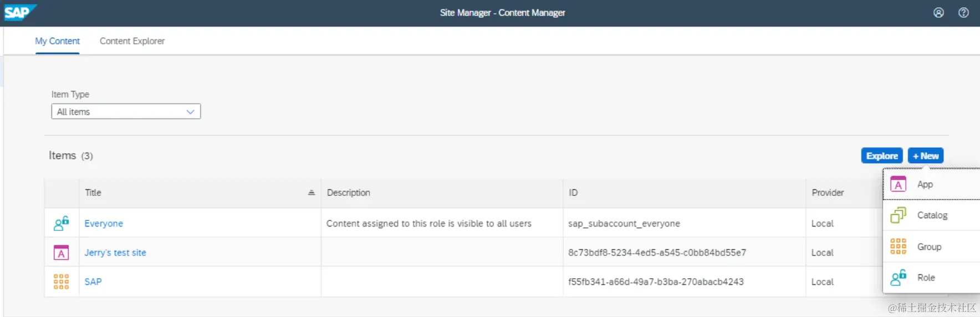Open the SAP group link
This screenshot has height=317, width=980.
(x=93, y=281)
